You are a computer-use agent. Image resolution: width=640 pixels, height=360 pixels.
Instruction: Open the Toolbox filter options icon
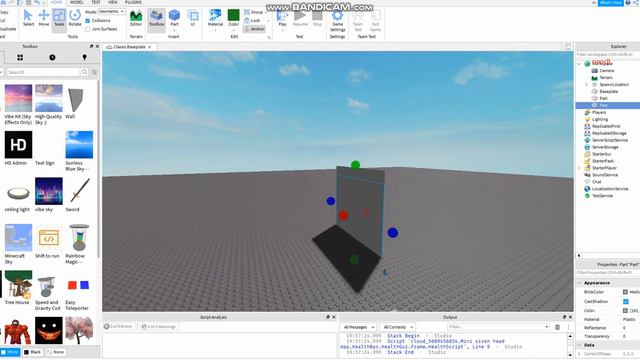(94, 72)
